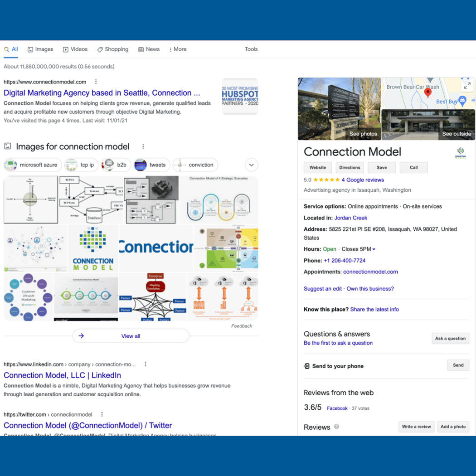
Task: Expand the map to full screen
Action: click(x=467, y=85)
